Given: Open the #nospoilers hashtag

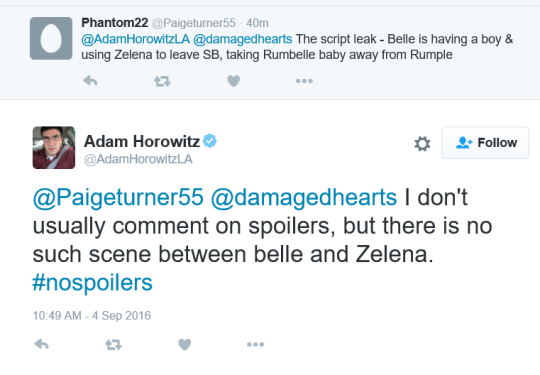Looking at the screenshot, I should pos(92,283).
